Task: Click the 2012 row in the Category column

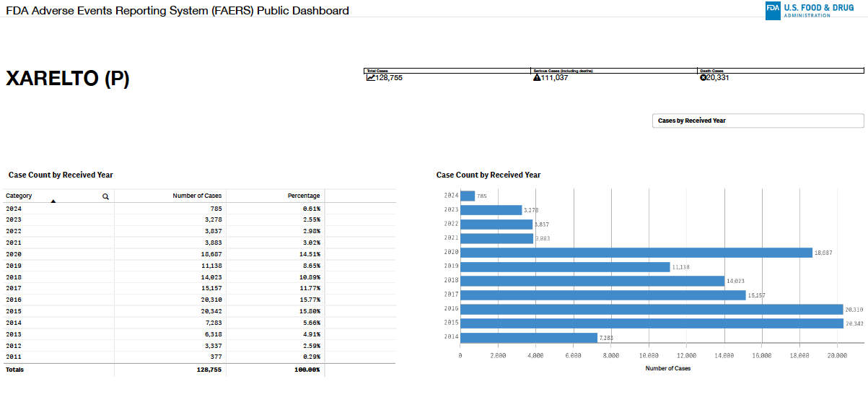Action: coord(14,346)
